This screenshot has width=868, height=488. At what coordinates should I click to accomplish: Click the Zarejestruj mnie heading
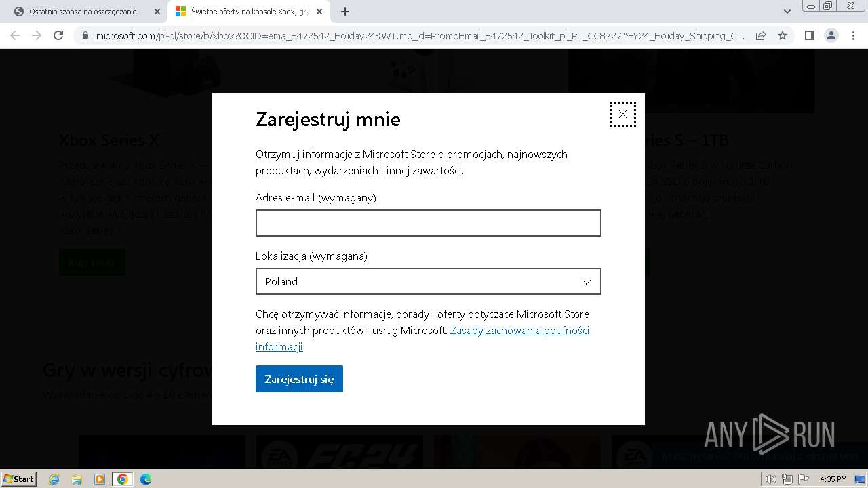328,119
